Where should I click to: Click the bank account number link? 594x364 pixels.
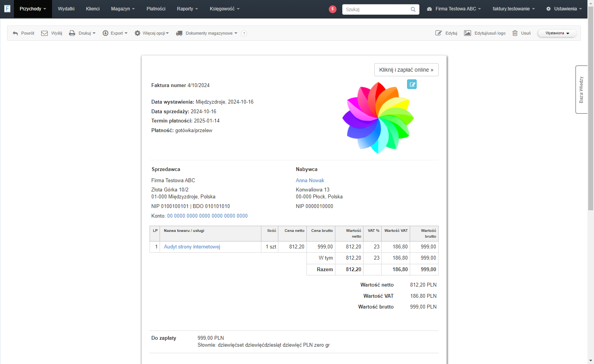[x=207, y=216]
